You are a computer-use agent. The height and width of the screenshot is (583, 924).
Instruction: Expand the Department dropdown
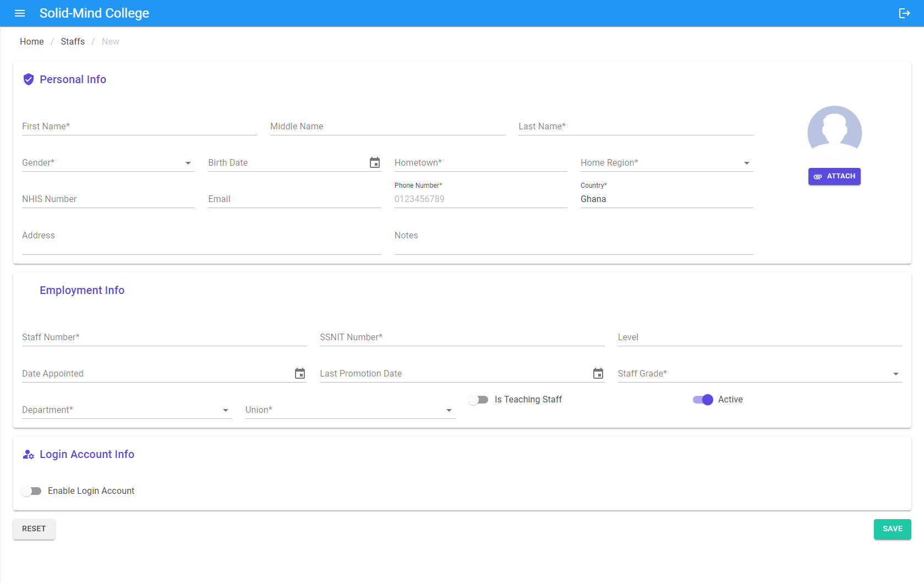click(127, 410)
